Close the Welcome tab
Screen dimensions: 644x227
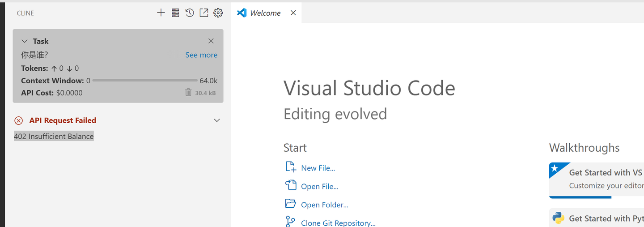293,13
